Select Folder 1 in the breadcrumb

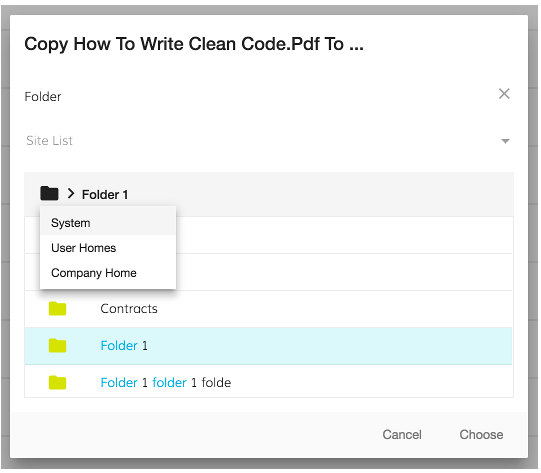[105, 195]
